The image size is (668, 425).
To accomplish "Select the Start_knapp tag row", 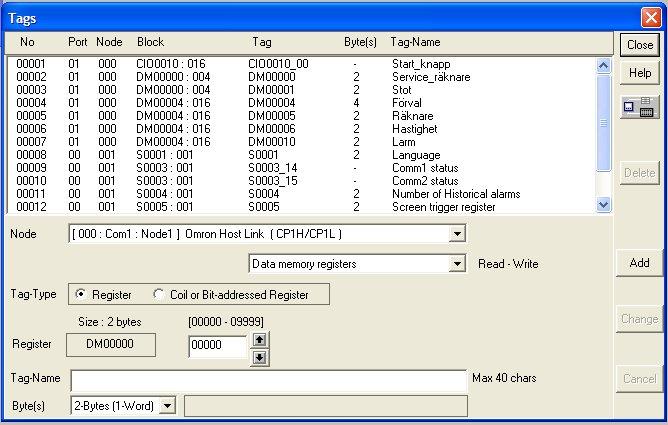I will click(x=300, y=64).
